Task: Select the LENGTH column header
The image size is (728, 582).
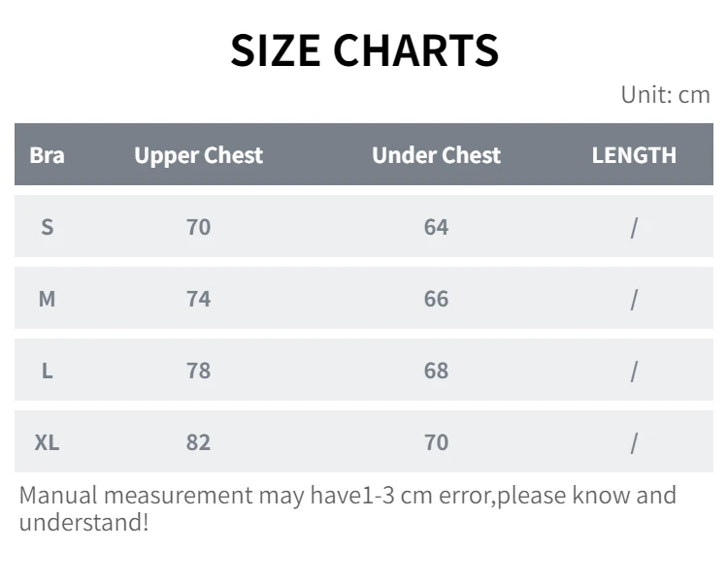Action: point(634,155)
